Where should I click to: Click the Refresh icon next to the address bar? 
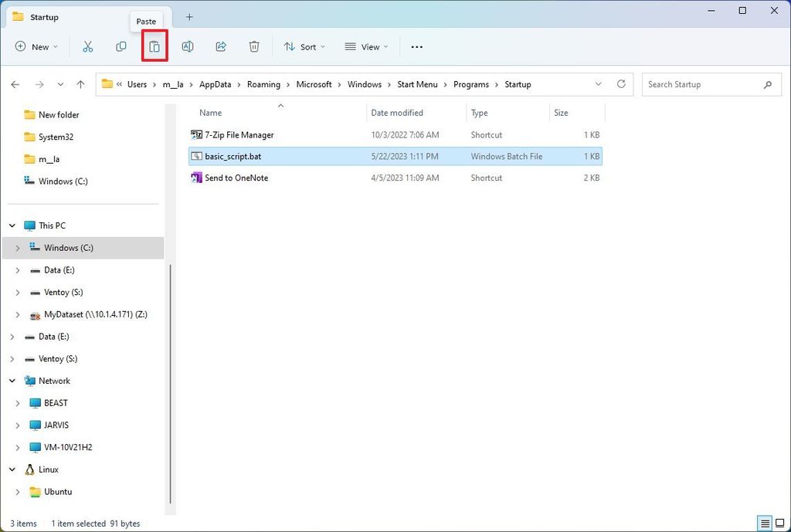pos(621,84)
